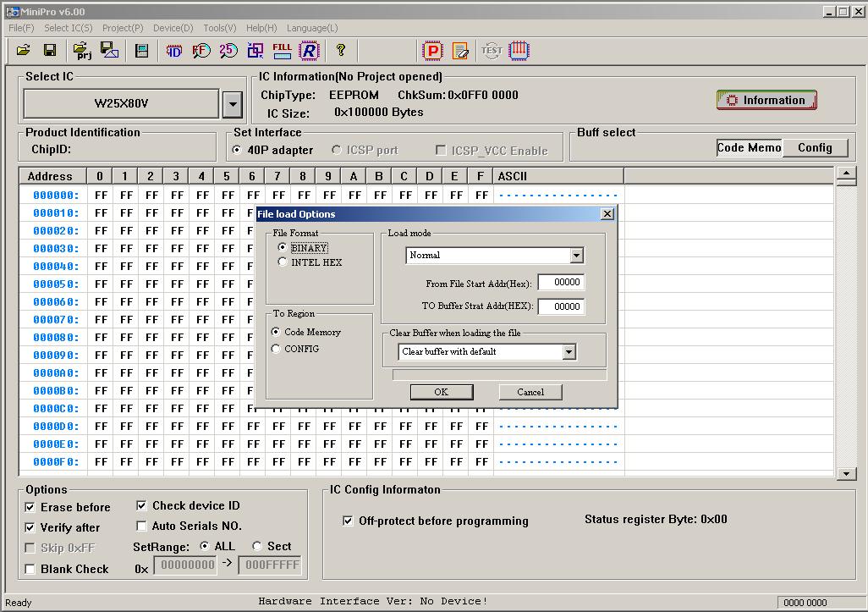This screenshot has width=868, height=612.
Task: Click the ASCII column header
Action: coord(558,176)
